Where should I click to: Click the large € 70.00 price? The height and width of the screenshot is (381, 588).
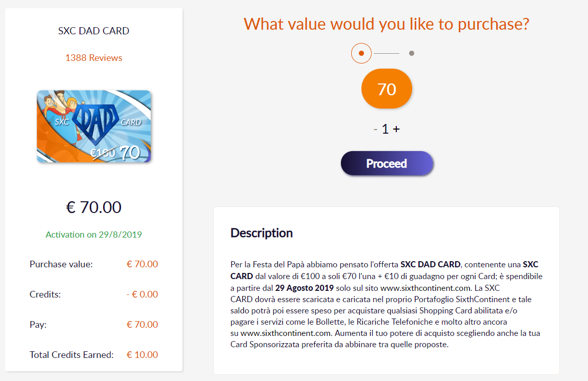point(94,207)
